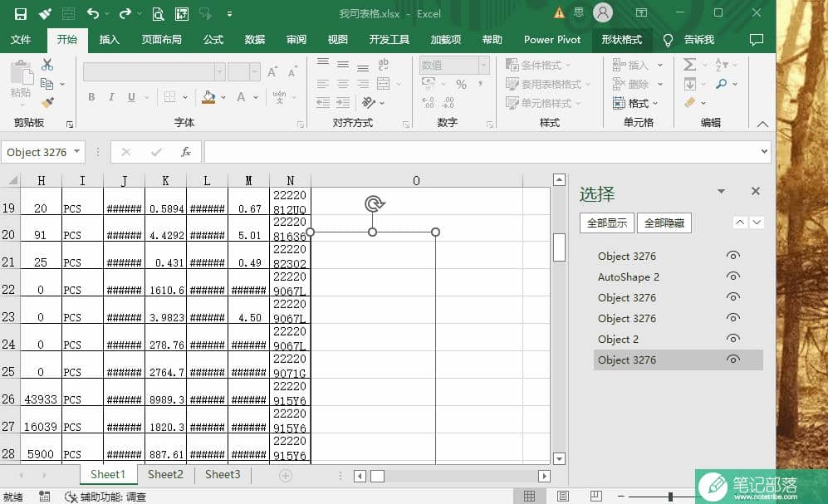The width and height of the screenshot is (828, 504).
Task: Apply fill color with the paint bucket
Action: [x=208, y=97]
